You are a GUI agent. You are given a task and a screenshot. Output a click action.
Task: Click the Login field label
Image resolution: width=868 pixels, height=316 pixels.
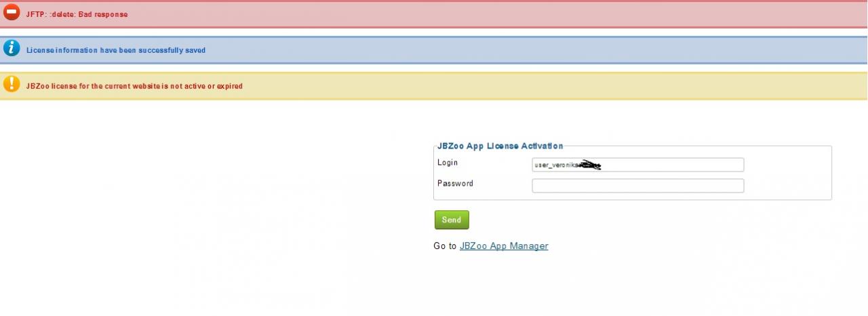click(448, 163)
